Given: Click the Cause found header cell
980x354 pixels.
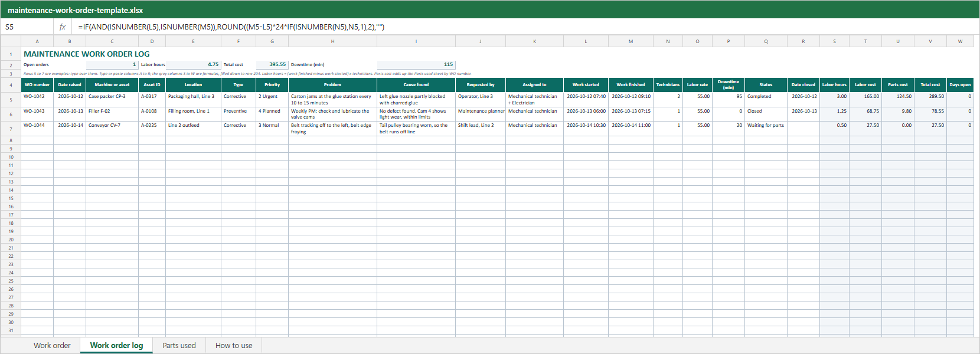Looking at the screenshot, I should tap(416, 84).
